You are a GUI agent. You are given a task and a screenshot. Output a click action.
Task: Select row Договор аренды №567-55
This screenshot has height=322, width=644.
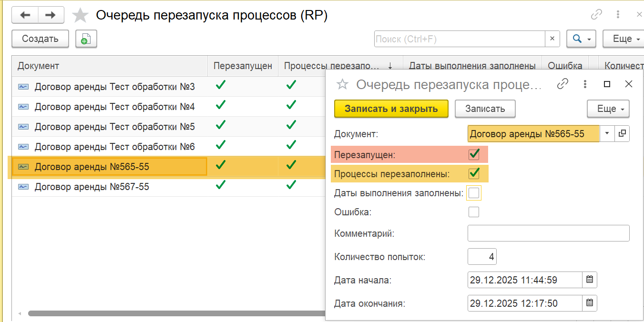point(92,187)
